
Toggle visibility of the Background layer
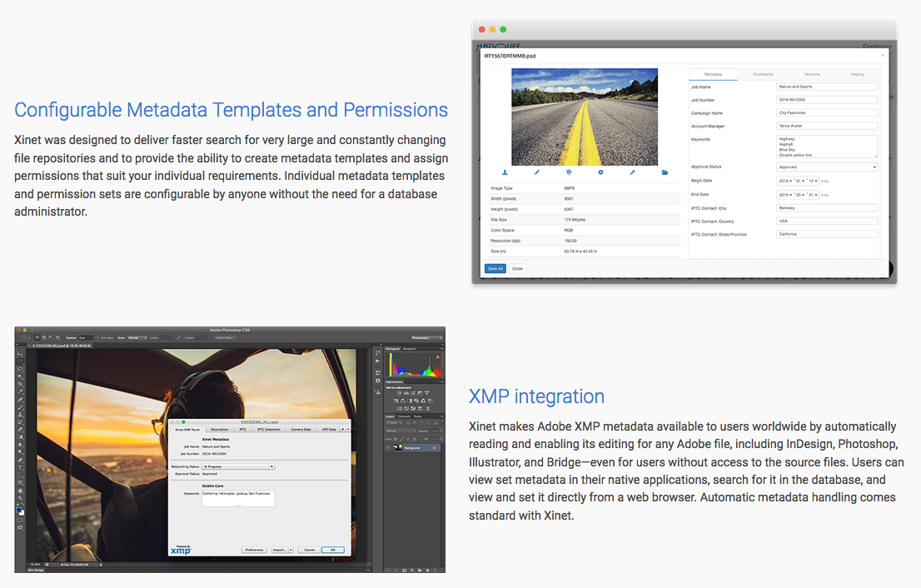[x=388, y=447]
